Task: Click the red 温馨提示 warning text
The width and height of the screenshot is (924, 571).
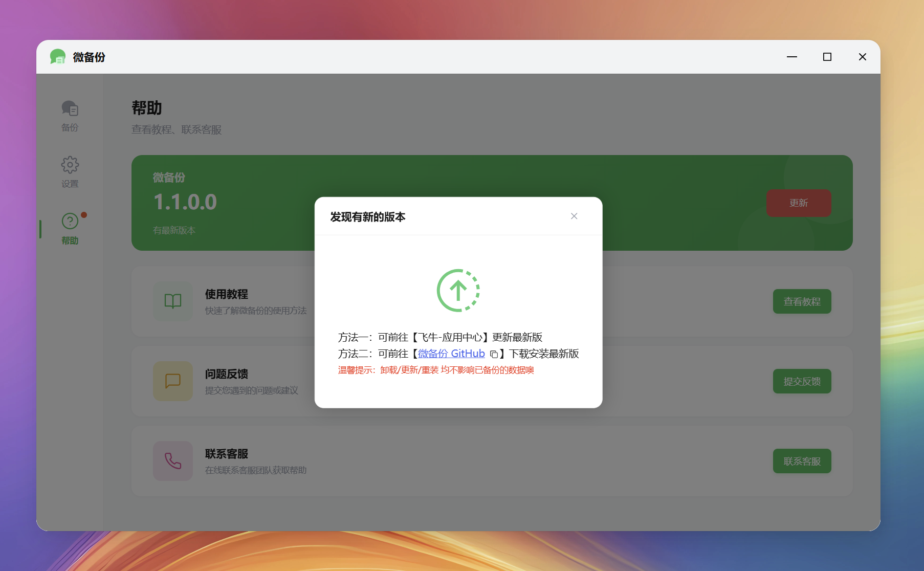Action: point(436,370)
